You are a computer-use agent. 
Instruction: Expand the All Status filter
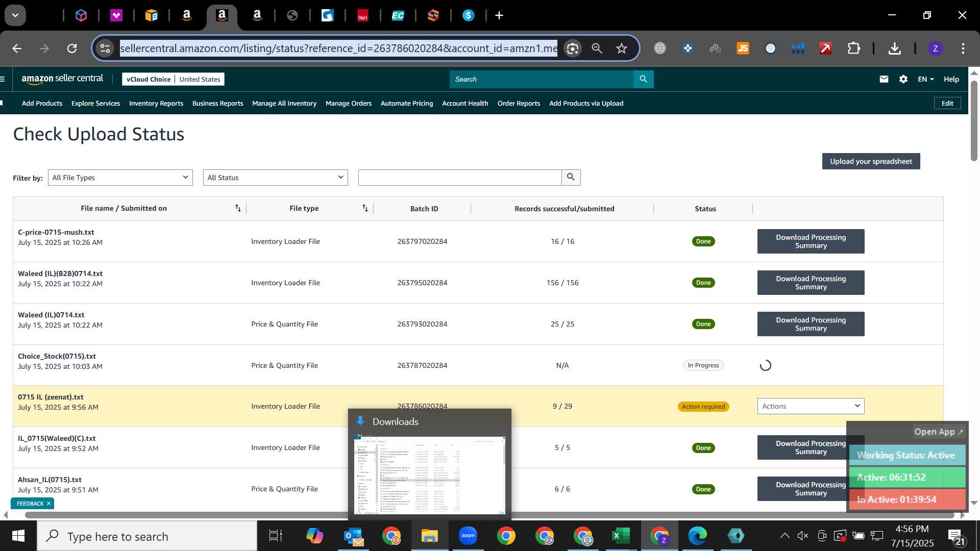click(276, 178)
